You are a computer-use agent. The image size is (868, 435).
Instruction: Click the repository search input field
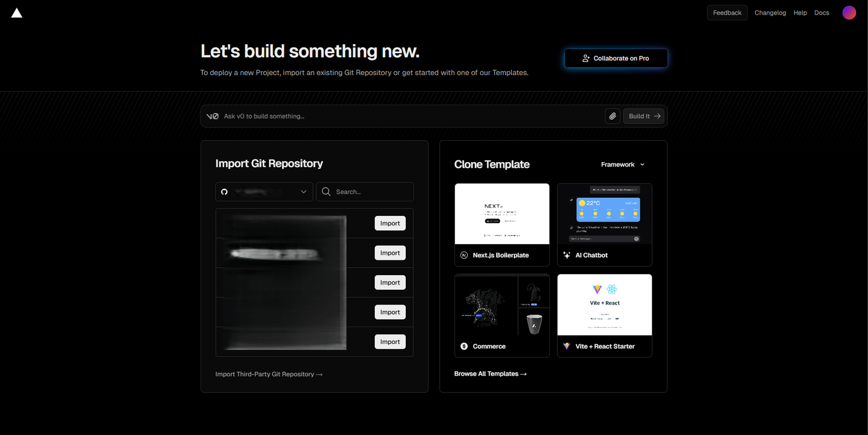364,192
